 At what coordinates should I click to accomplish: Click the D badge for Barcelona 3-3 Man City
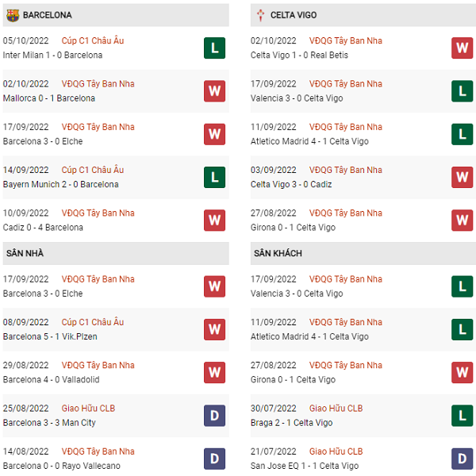click(215, 416)
